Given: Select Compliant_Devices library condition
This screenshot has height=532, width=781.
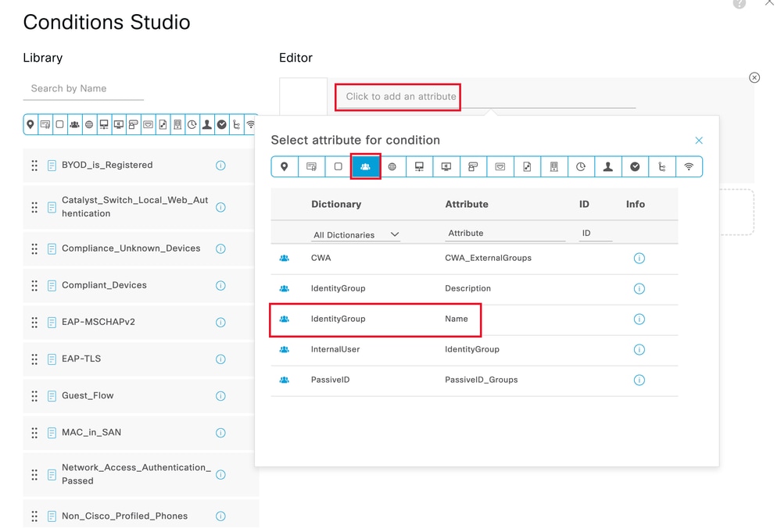Looking at the screenshot, I should click(x=139, y=285).
